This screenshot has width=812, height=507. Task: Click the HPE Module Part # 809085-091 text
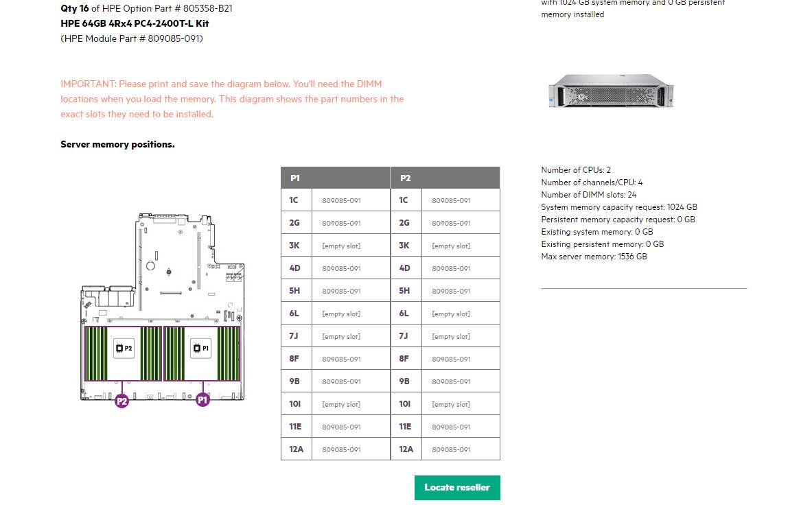132,38
